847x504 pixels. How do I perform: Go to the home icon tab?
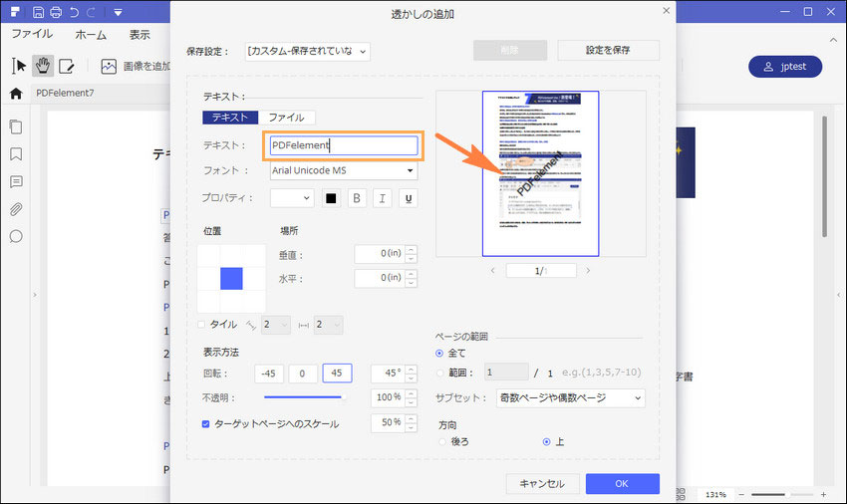[x=16, y=94]
